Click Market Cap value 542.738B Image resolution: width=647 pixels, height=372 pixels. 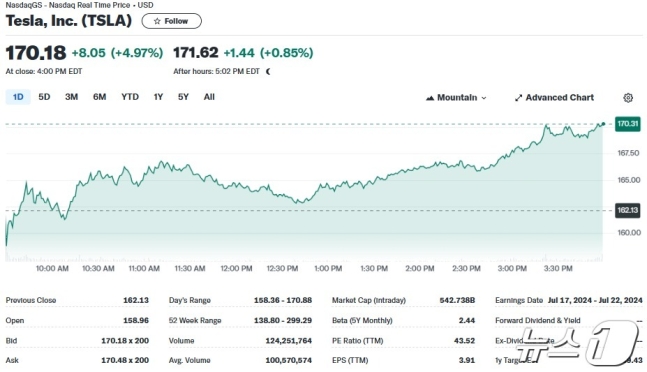coord(457,300)
